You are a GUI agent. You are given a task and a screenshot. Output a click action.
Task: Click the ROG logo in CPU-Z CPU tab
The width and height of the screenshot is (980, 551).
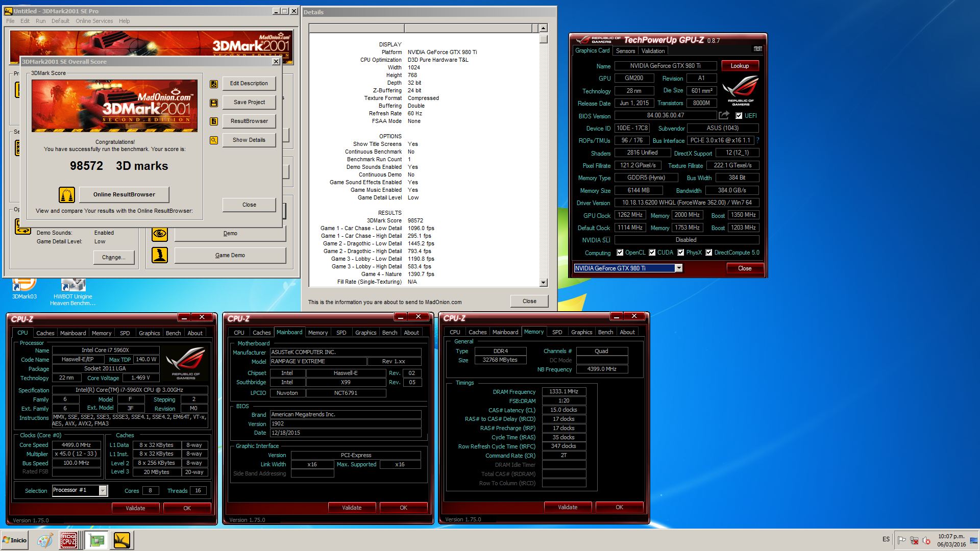click(x=186, y=364)
